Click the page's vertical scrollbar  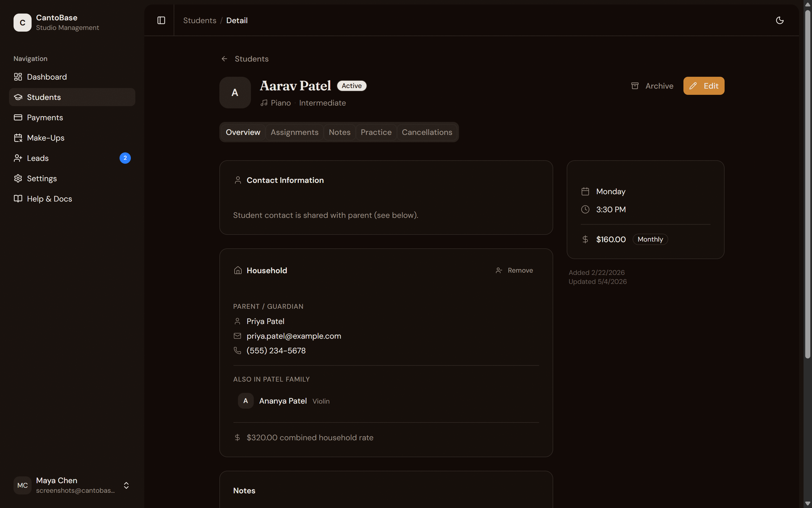click(x=808, y=184)
